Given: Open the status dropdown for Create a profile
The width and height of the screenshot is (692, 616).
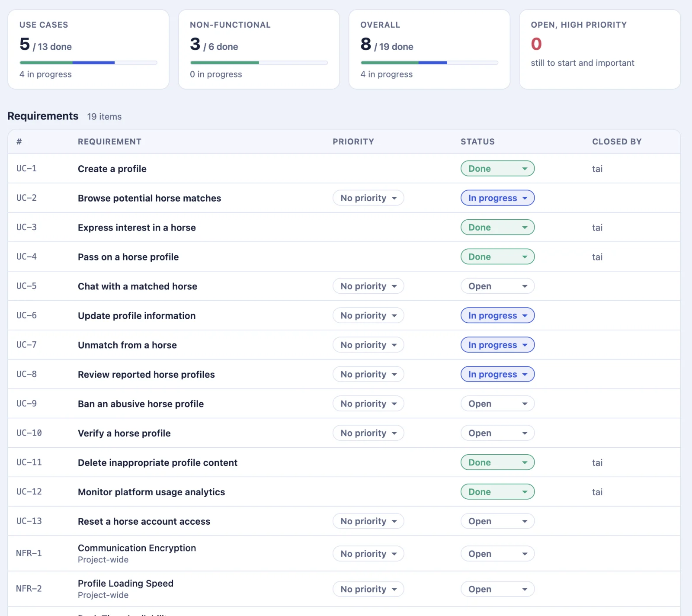Looking at the screenshot, I should tap(497, 169).
